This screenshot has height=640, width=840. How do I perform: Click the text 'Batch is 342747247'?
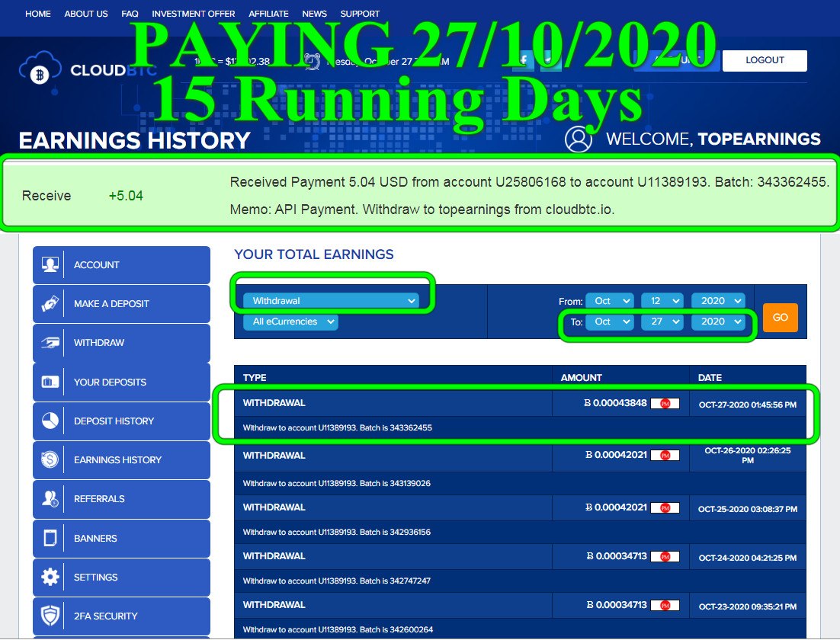point(395,581)
